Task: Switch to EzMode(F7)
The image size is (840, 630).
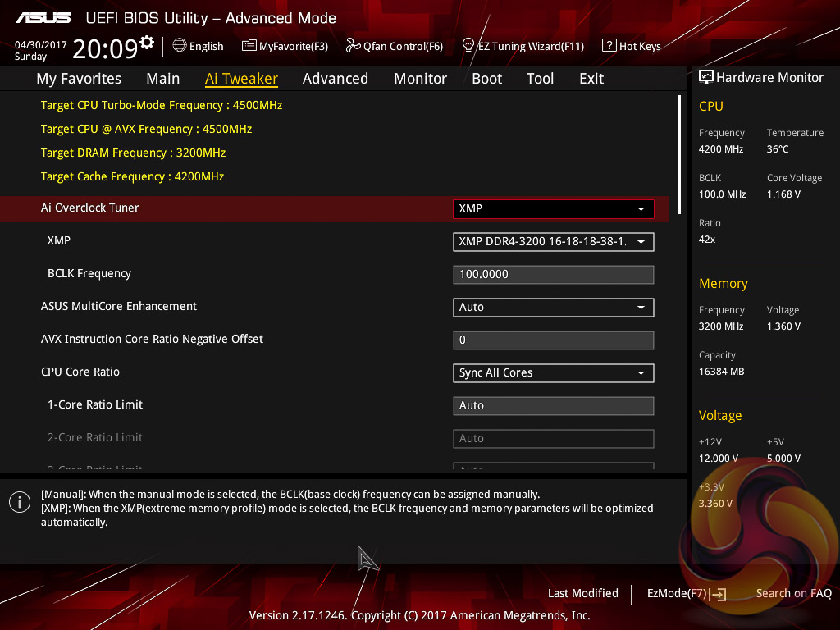Action: [x=687, y=594]
